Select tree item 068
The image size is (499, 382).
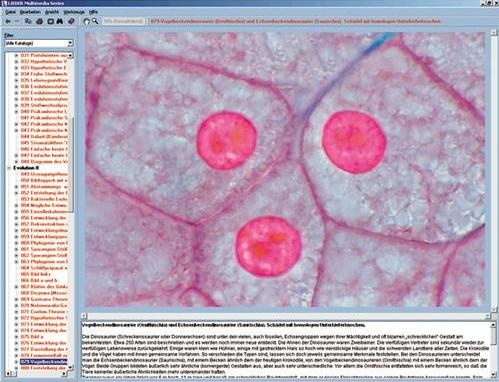coord(44,293)
